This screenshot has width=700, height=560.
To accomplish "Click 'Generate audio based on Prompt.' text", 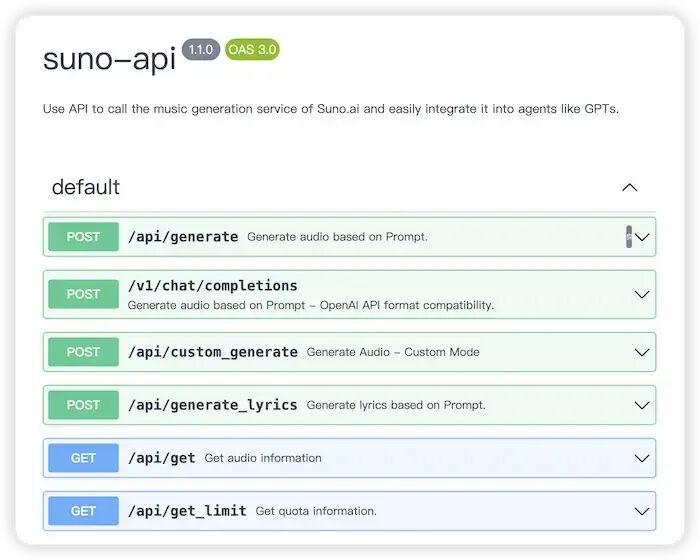I will (x=338, y=237).
